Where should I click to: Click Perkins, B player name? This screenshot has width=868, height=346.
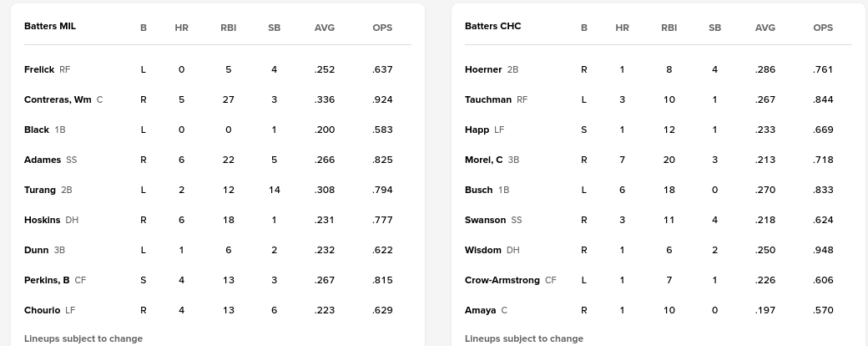click(47, 280)
